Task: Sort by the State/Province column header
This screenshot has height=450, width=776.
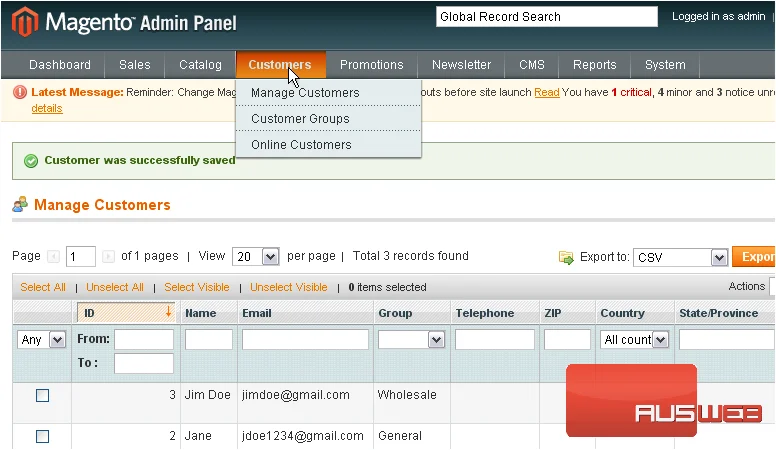Action: click(719, 313)
